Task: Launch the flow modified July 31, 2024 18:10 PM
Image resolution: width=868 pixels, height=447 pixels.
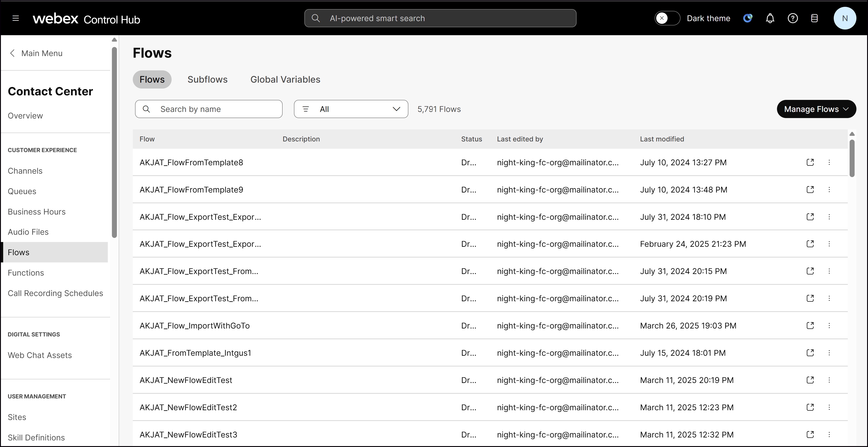Action: (810, 217)
